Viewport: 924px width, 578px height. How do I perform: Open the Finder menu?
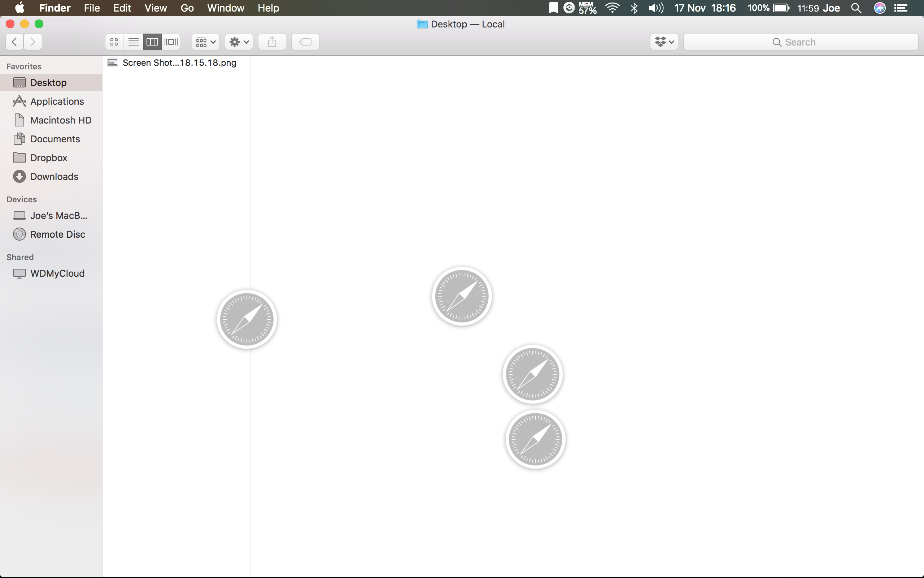(x=55, y=8)
